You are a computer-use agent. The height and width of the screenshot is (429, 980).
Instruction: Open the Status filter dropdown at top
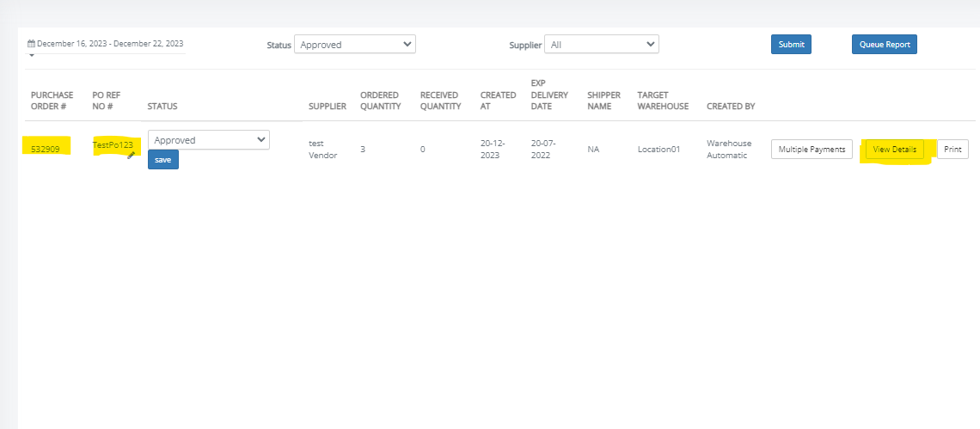355,45
